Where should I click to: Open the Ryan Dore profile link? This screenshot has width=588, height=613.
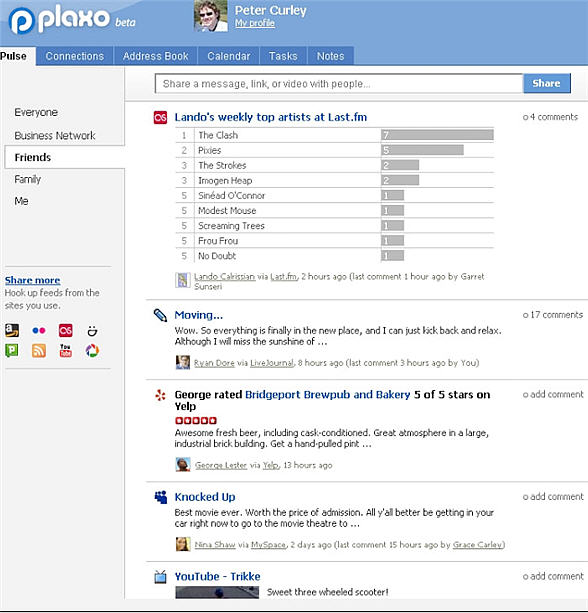pos(214,363)
